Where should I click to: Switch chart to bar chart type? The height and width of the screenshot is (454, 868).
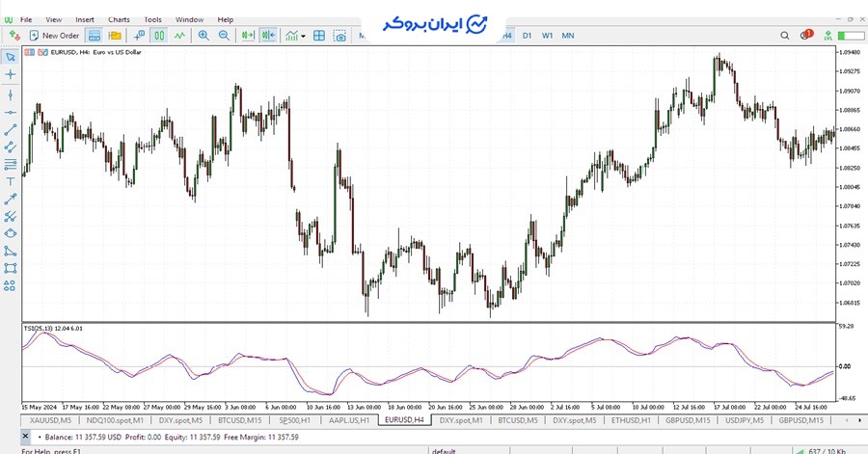tap(139, 36)
